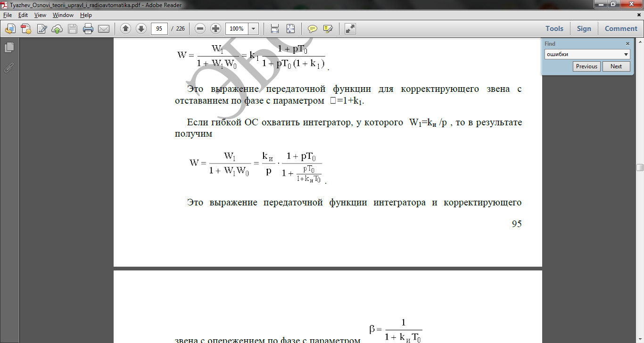Click the page number field

point(159,29)
